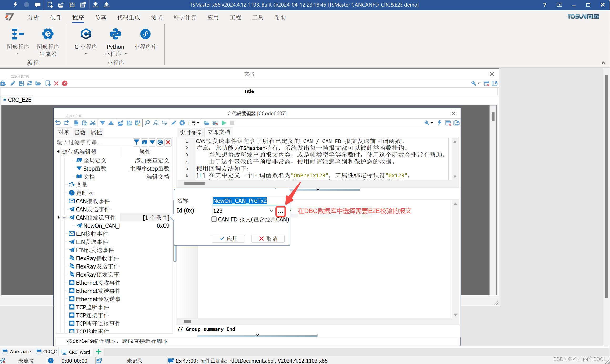Click the funnel filter icon beside the filter box
This screenshot has width=610, height=364.
tap(136, 142)
